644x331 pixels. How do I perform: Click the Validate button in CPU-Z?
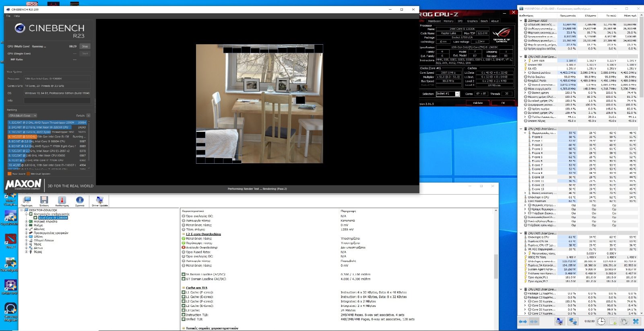tap(478, 103)
